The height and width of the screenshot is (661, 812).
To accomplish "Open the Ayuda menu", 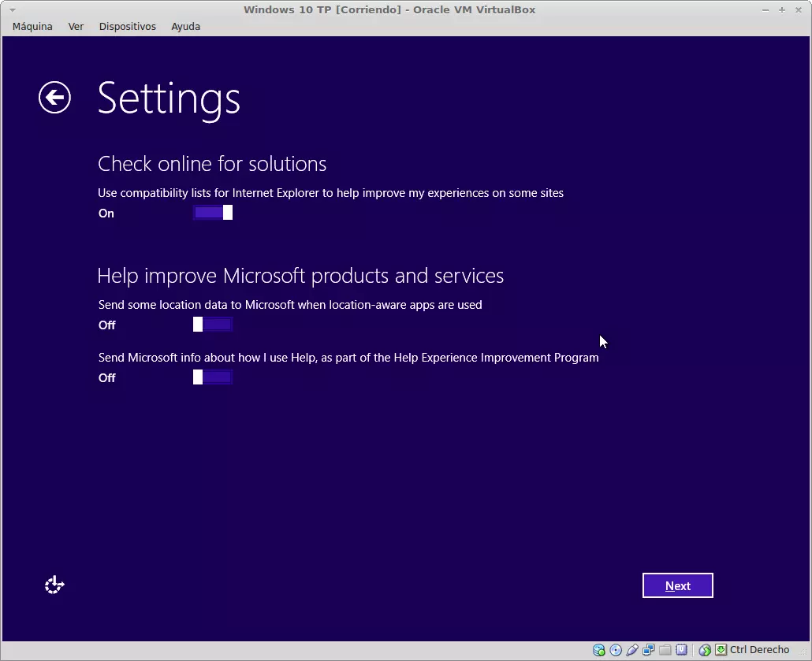I will (185, 26).
